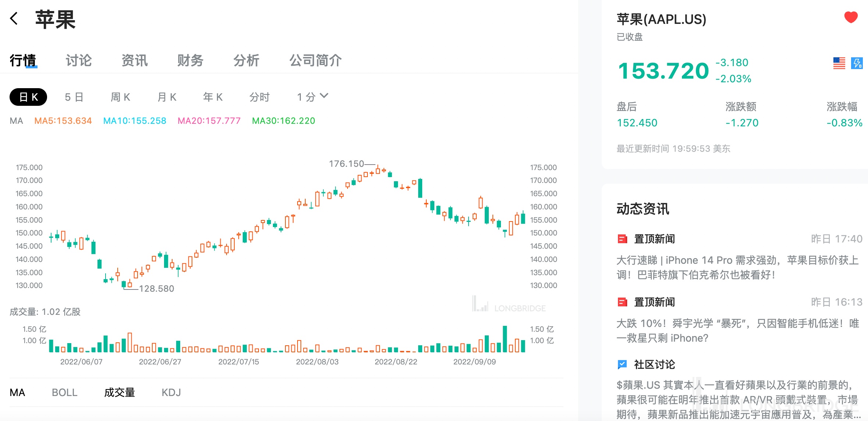The image size is (868, 421).
Task: Click the 涨跌额 value -1.270
Action: tap(742, 123)
